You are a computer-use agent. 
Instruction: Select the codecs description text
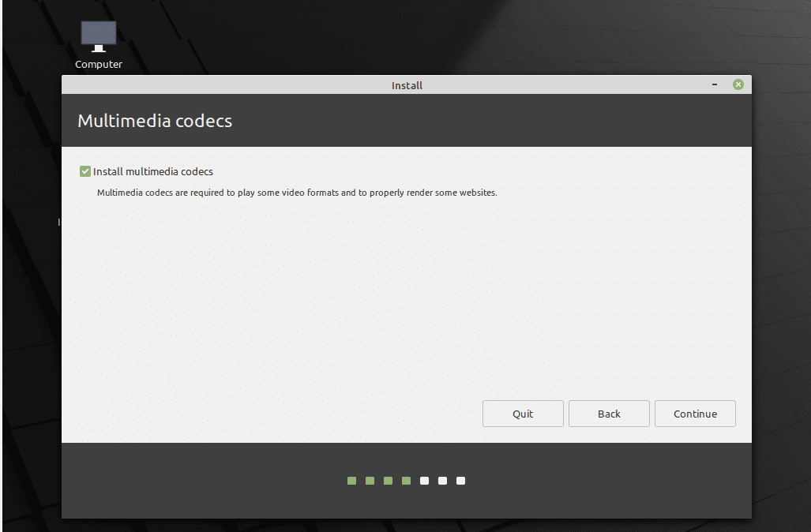(x=296, y=192)
